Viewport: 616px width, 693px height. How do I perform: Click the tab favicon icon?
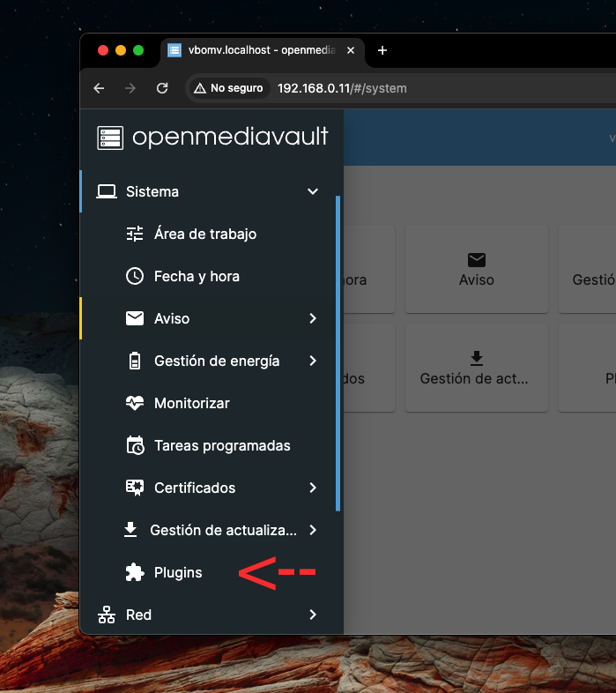pyautogui.click(x=174, y=50)
